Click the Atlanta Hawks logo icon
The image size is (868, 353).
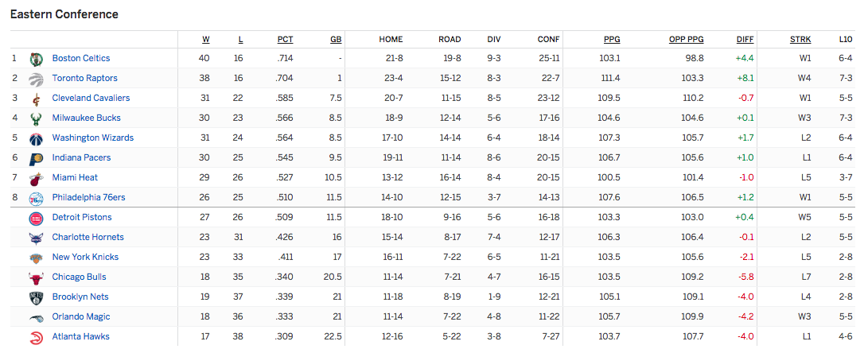coord(36,337)
